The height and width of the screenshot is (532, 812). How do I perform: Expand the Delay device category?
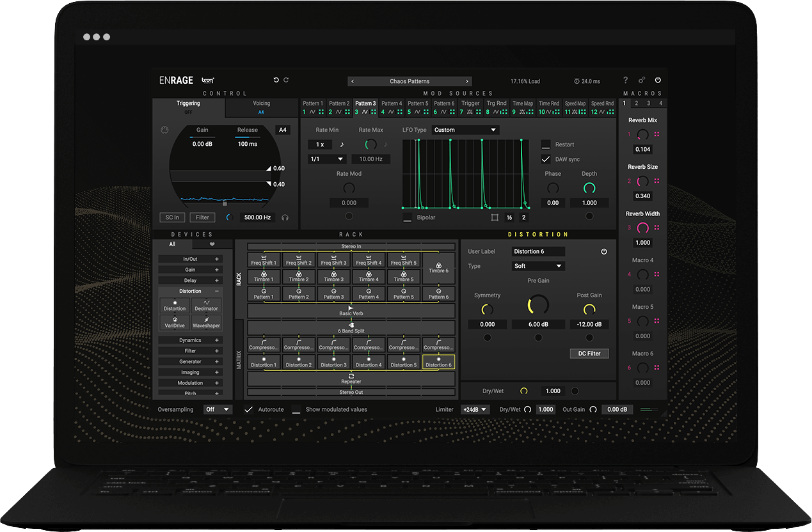[190, 280]
